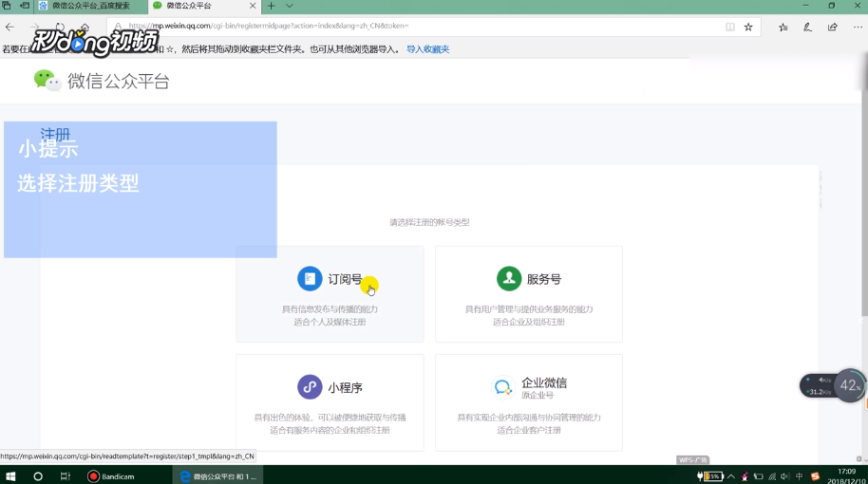Click the 适合个人及媒体注册 description text

pos(330,322)
